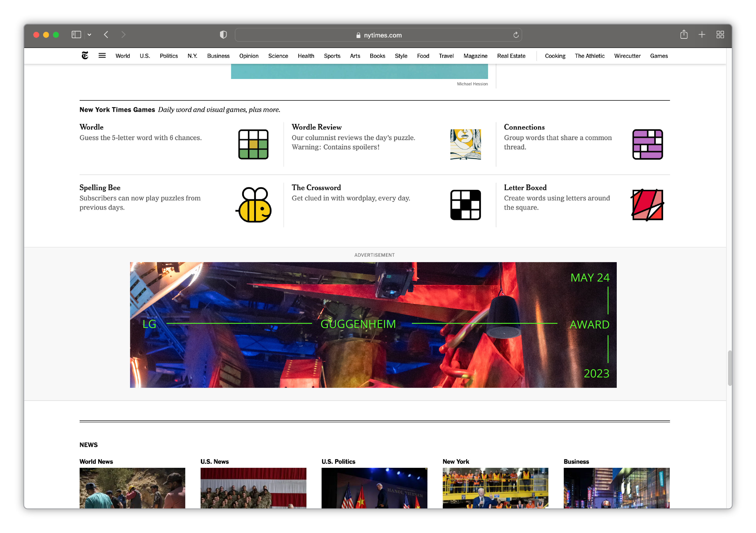
Task: Open the World News thumbnail image
Action: (x=132, y=488)
